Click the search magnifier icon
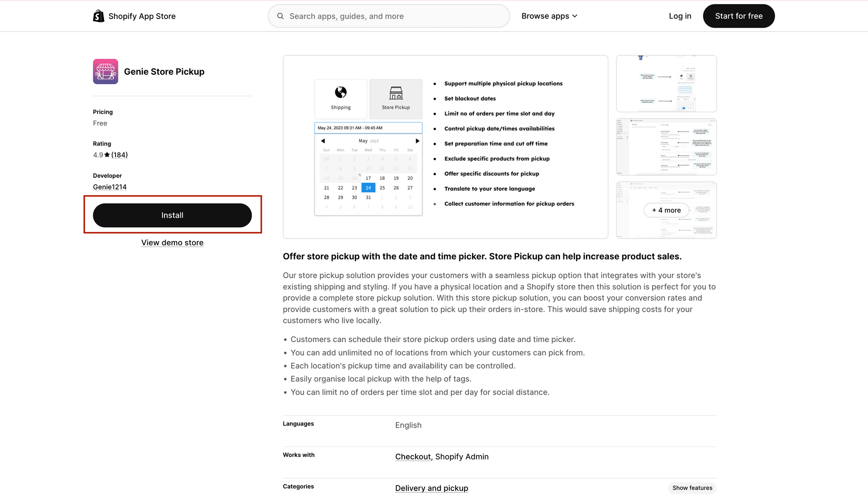Screen dimensions: 868x495 [280, 16]
